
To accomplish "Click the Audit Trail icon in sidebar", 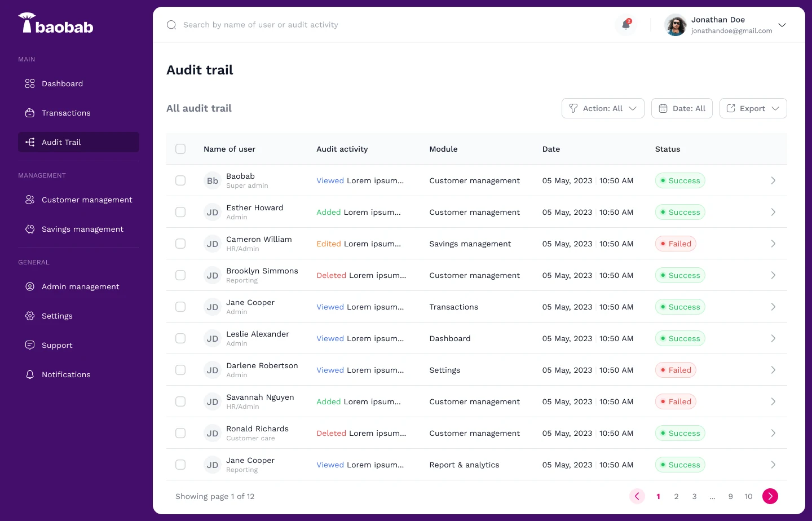I will point(30,142).
